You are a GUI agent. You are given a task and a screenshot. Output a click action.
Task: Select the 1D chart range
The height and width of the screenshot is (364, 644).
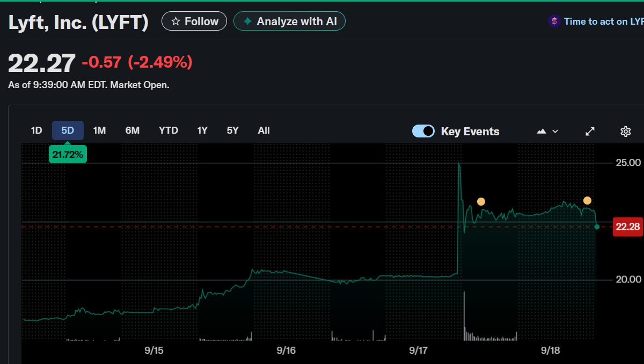pyautogui.click(x=36, y=130)
